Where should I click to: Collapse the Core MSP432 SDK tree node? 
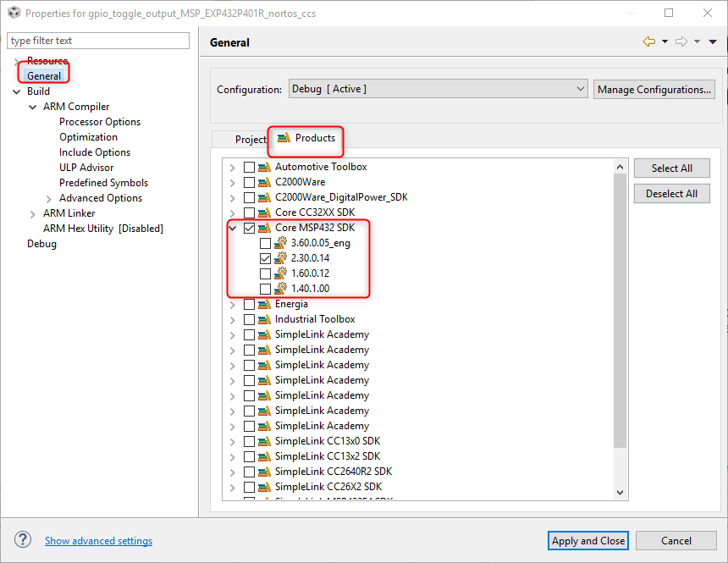coord(232,228)
